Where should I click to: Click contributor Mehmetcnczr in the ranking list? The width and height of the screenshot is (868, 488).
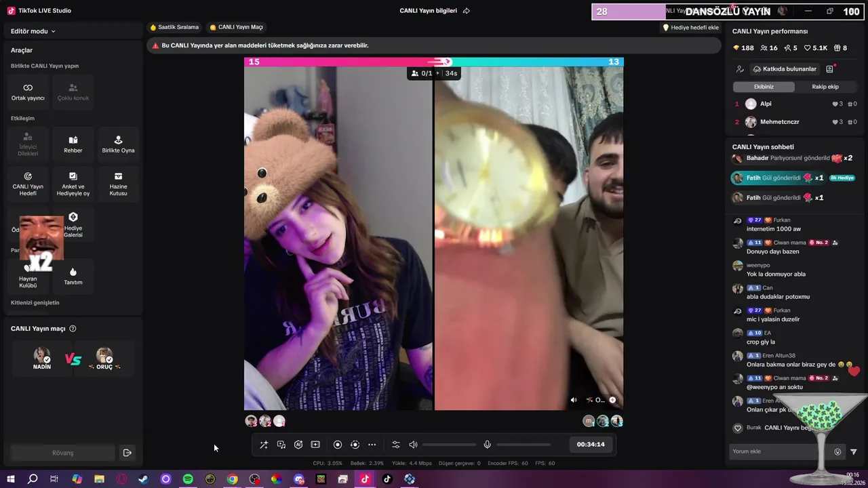[795, 122]
